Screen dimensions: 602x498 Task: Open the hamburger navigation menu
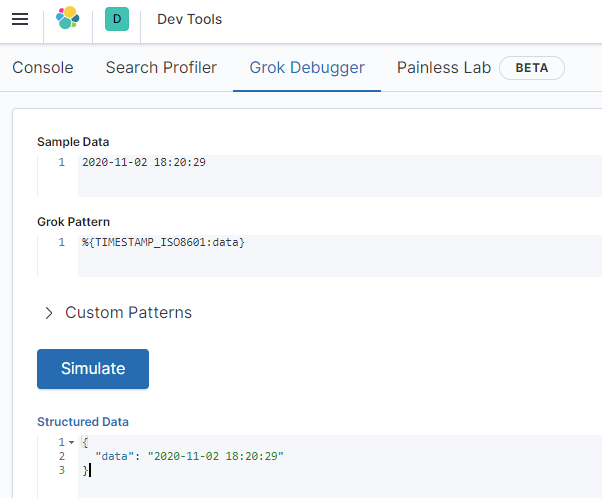20,20
